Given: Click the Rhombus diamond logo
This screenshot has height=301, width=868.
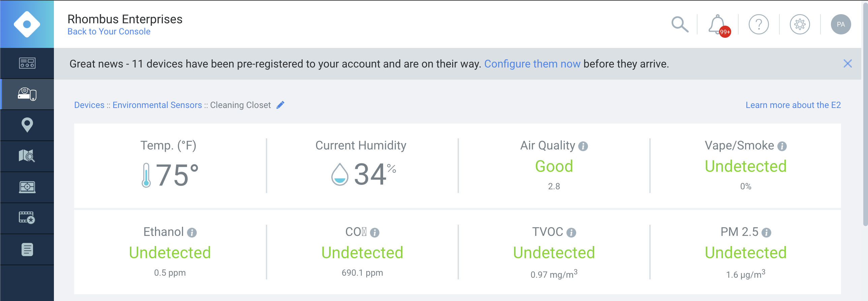Looking at the screenshot, I should tap(27, 24).
